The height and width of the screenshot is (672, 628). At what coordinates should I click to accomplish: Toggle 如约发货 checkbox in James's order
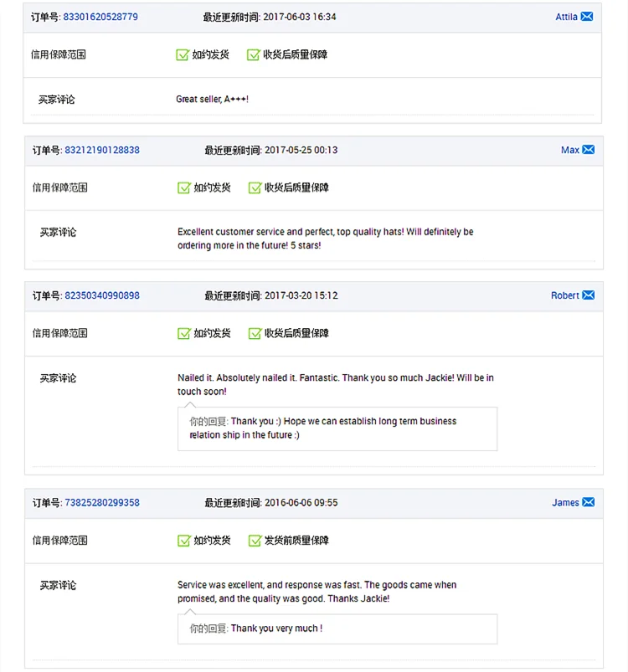184,541
